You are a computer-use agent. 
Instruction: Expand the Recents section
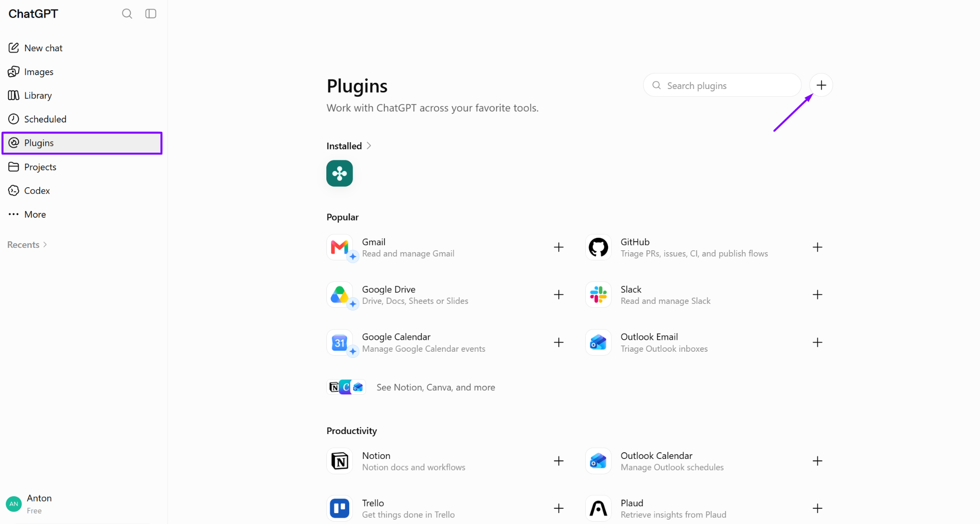point(27,245)
